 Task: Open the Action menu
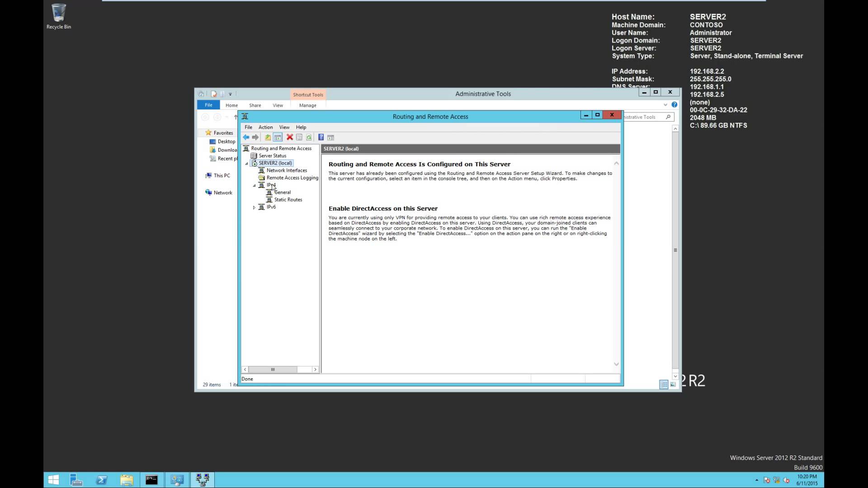pyautogui.click(x=265, y=127)
